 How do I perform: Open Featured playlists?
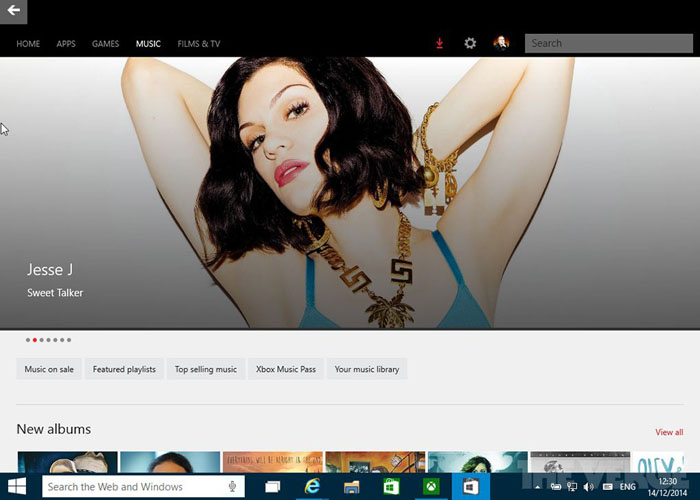click(124, 369)
